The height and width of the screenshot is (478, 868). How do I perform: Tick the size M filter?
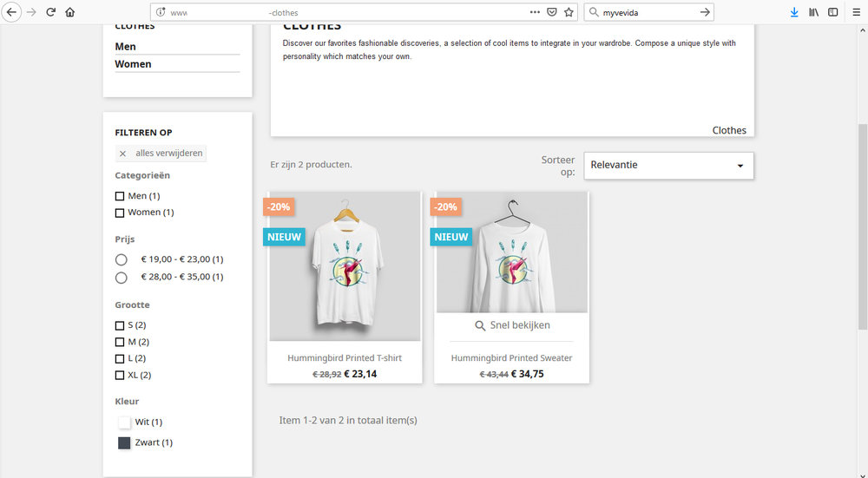tap(120, 342)
